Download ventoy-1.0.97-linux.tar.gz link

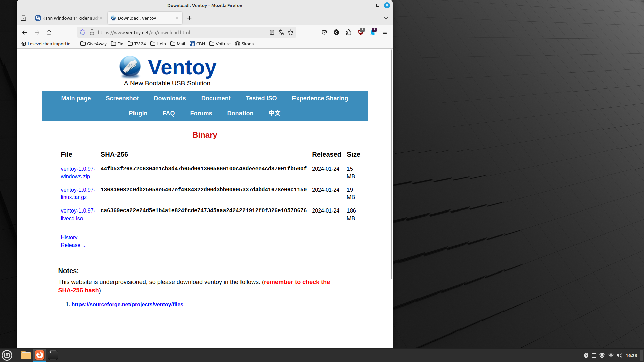point(78,193)
